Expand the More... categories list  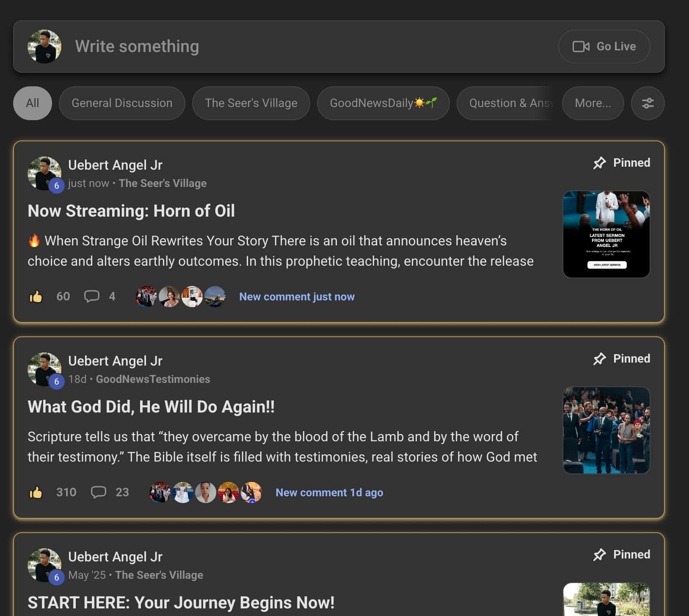tap(593, 103)
